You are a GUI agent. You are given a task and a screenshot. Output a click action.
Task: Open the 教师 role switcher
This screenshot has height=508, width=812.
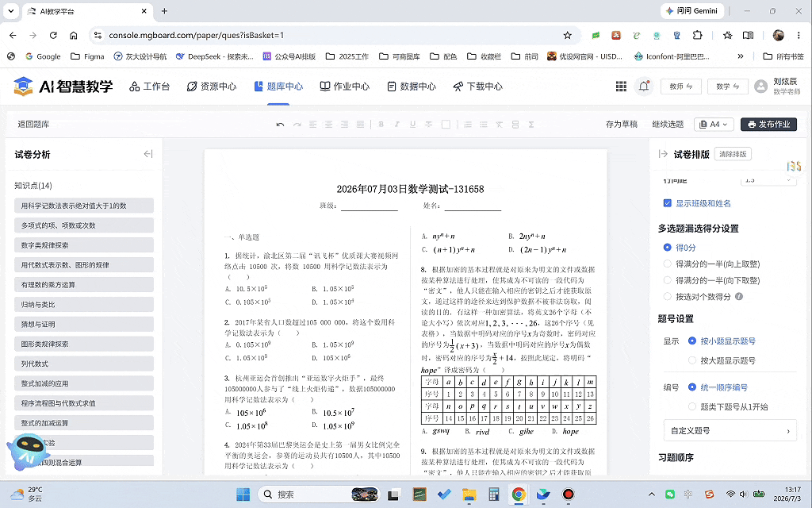(681, 87)
